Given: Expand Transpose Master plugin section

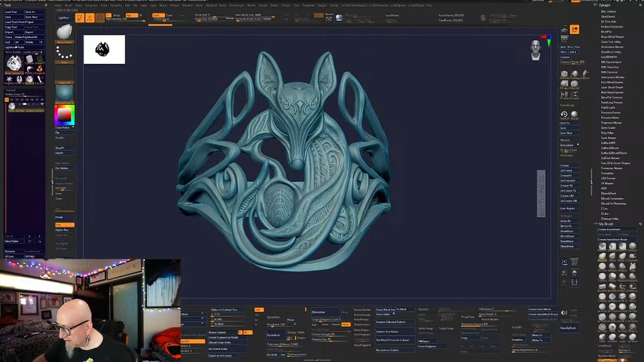Looking at the screenshot, I should [x=612, y=168].
